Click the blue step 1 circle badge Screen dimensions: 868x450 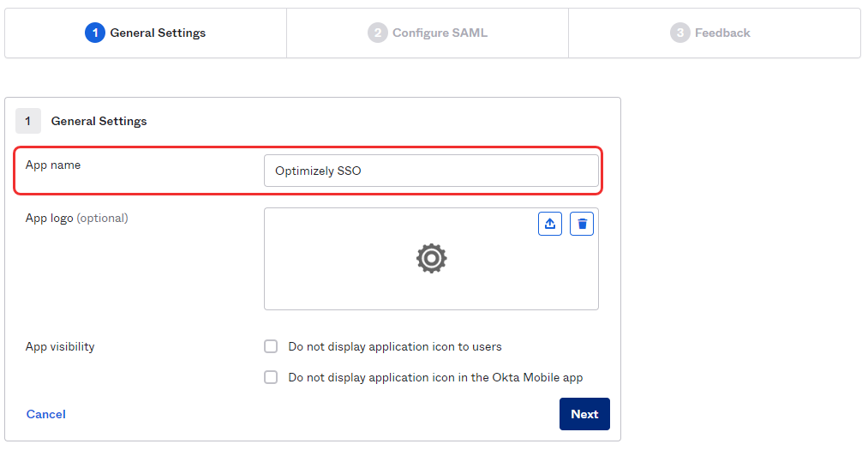click(94, 33)
